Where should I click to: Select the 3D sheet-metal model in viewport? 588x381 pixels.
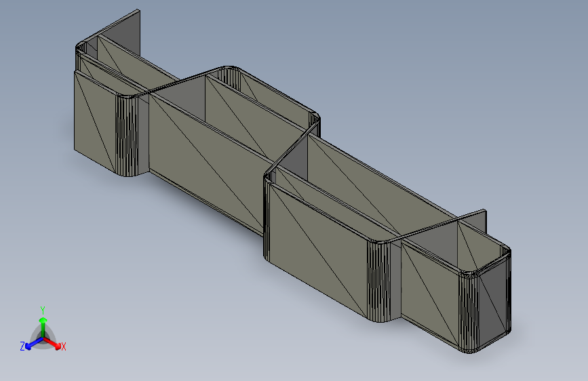[x=292, y=180]
